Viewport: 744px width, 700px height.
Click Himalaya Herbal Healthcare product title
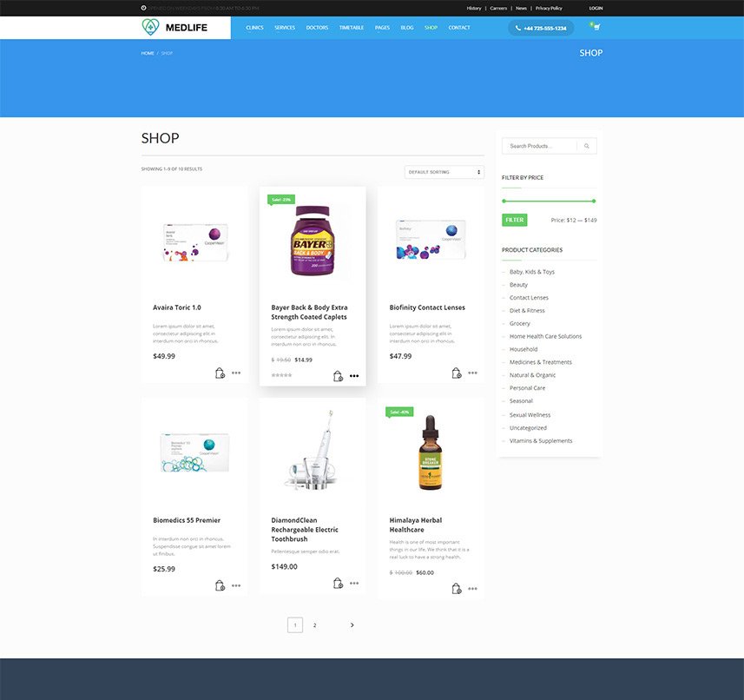(x=416, y=525)
